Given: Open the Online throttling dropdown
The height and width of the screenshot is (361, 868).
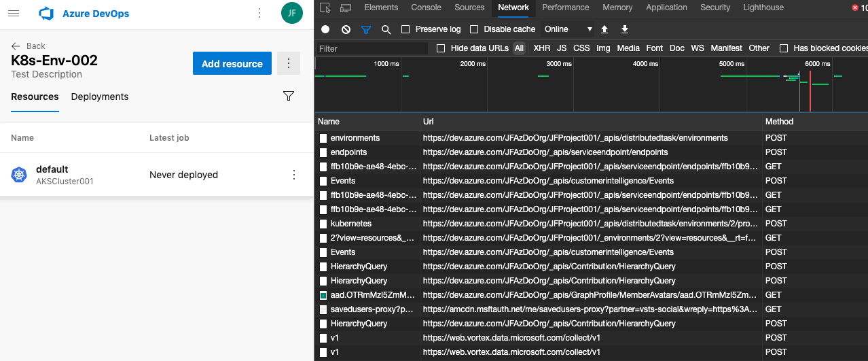Looking at the screenshot, I should coord(568,29).
